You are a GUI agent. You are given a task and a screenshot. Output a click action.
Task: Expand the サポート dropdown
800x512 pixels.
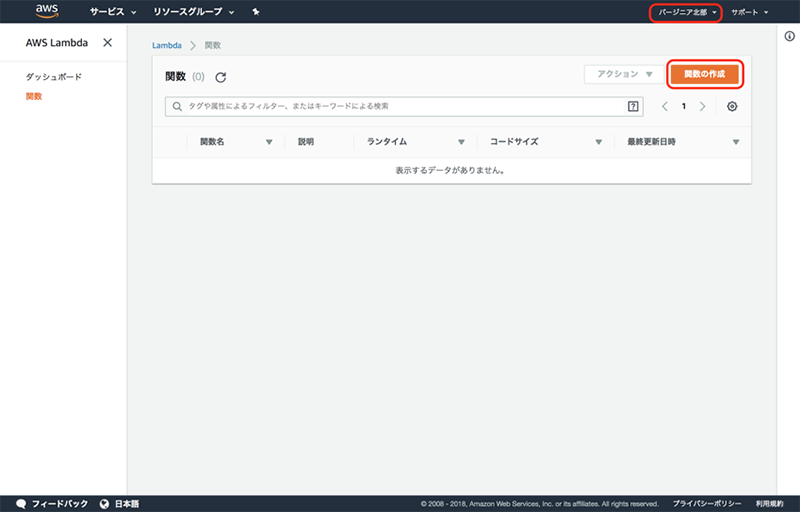click(x=749, y=12)
